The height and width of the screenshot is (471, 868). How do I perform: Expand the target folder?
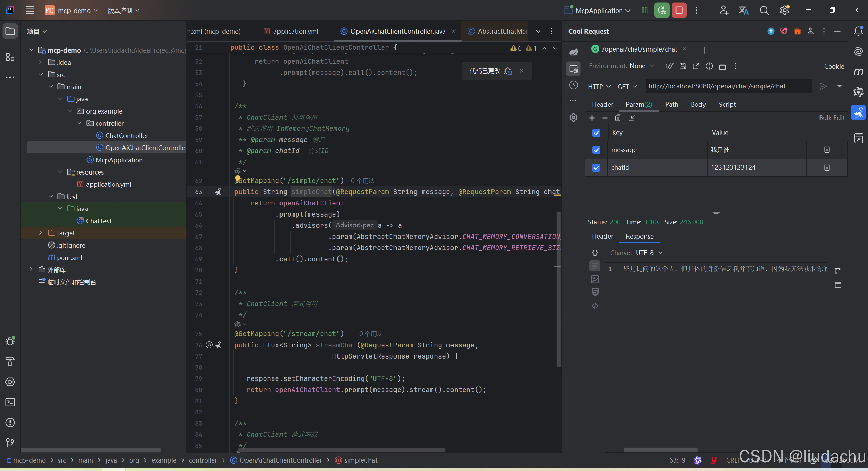(x=41, y=233)
